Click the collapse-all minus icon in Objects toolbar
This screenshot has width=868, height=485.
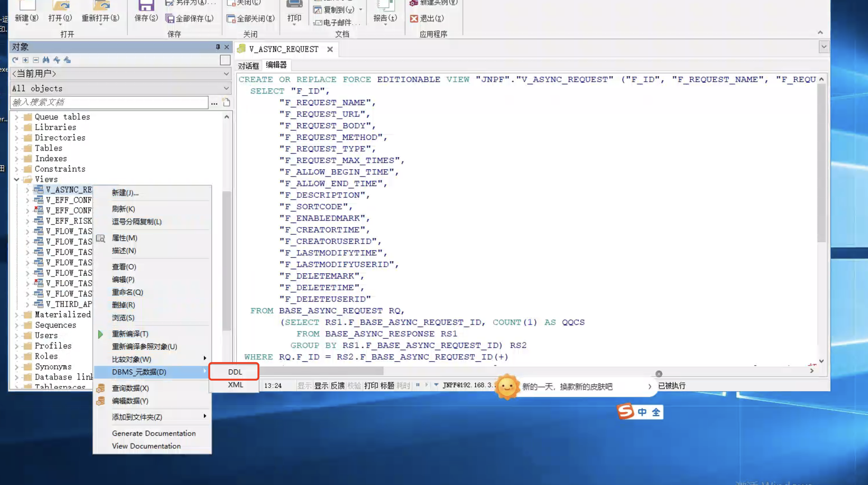coord(36,60)
